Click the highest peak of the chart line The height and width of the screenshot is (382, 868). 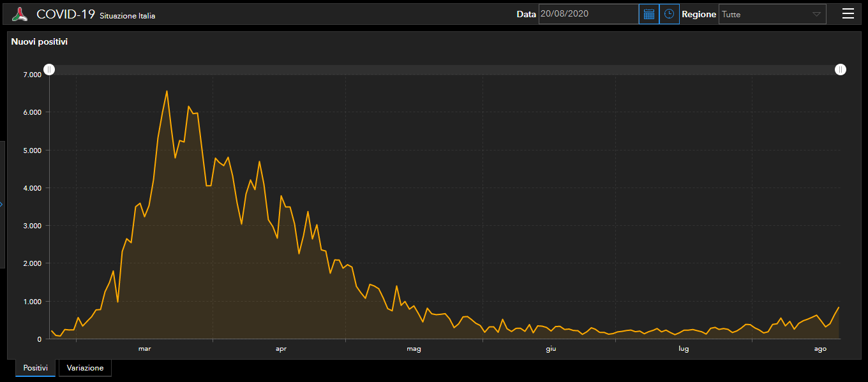(x=167, y=91)
